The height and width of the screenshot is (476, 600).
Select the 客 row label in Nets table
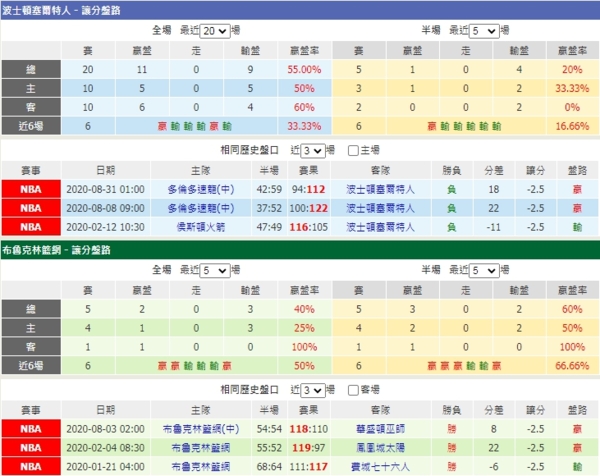pos(31,347)
